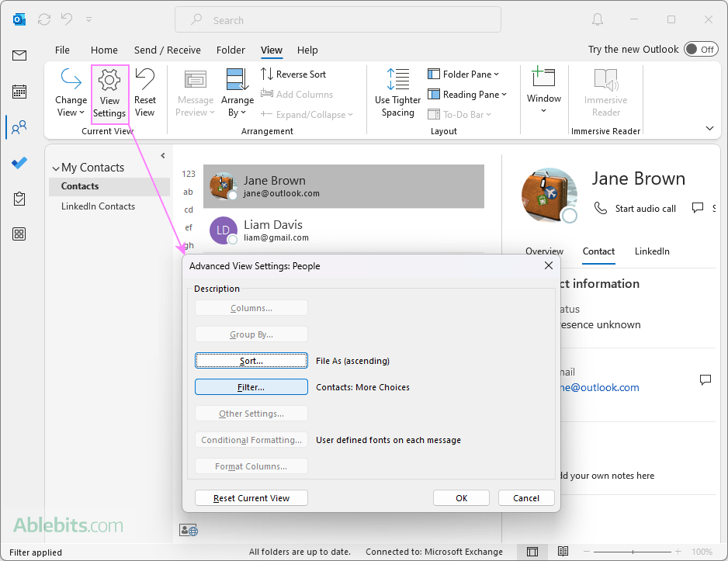Select Jane Brown contact in list
The height and width of the screenshot is (561, 728).
coord(344,186)
